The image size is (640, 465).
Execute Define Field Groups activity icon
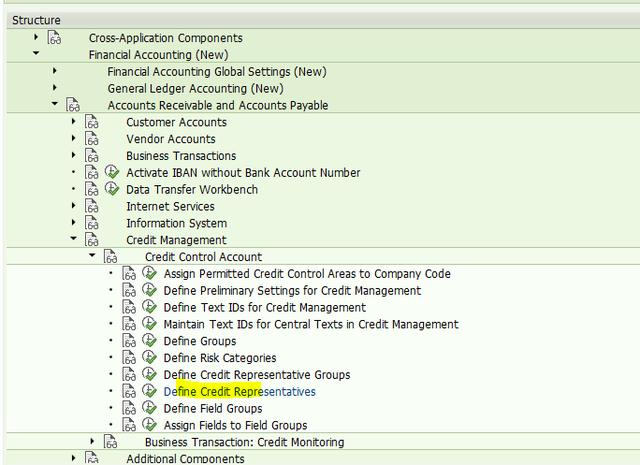(x=149, y=408)
